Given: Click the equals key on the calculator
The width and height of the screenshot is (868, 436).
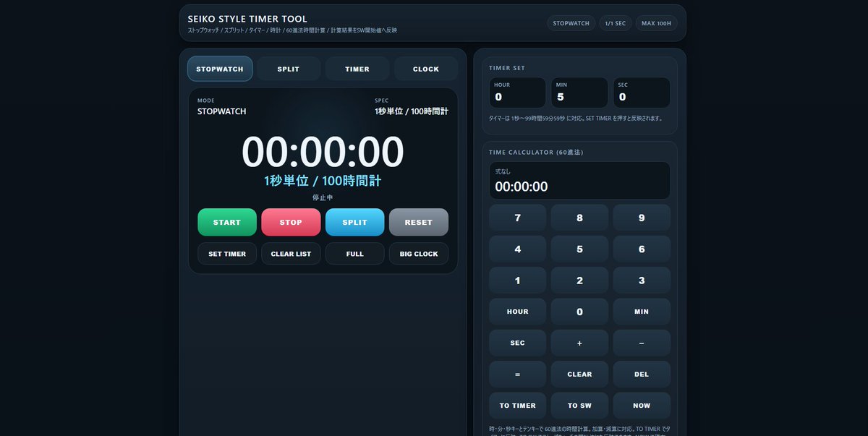Looking at the screenshot, I should (517, 375).
